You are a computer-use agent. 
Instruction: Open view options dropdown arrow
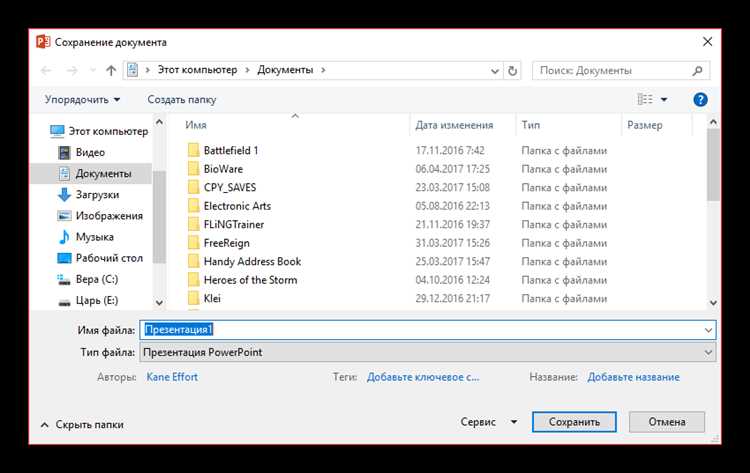click(664, 99)
